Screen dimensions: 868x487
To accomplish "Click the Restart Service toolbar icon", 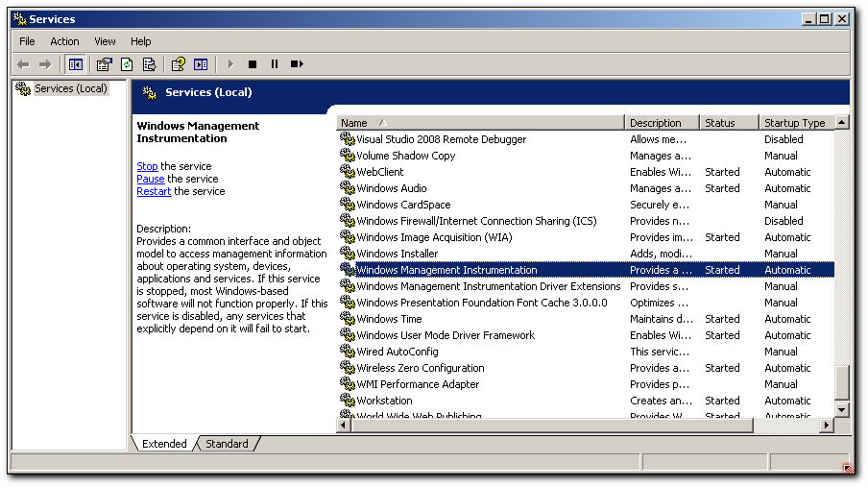I will [x=297, y=64].
